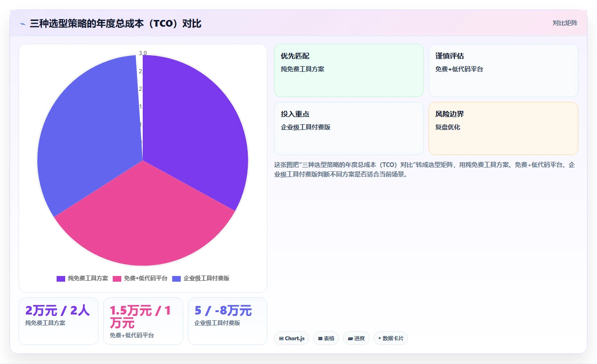Toggle the 企业级工具付费版 legend swatch

tap(176, 278)
